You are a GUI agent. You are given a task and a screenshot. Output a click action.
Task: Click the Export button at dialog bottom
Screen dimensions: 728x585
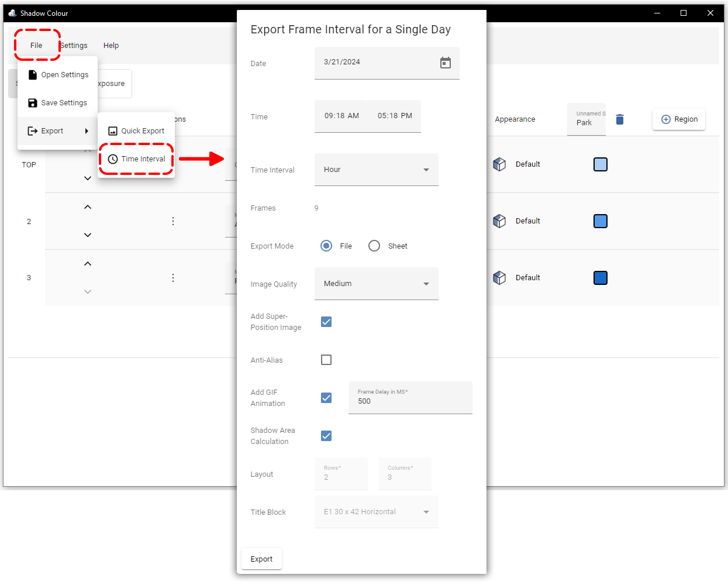(x=261, y=559)
